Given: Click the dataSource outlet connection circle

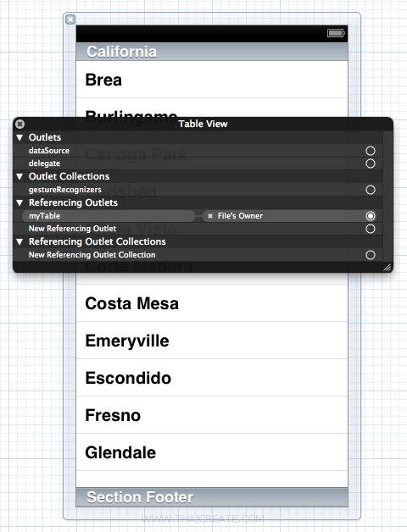Looking at the screenshot, I should pyautogui.click(x=371, y=151).
